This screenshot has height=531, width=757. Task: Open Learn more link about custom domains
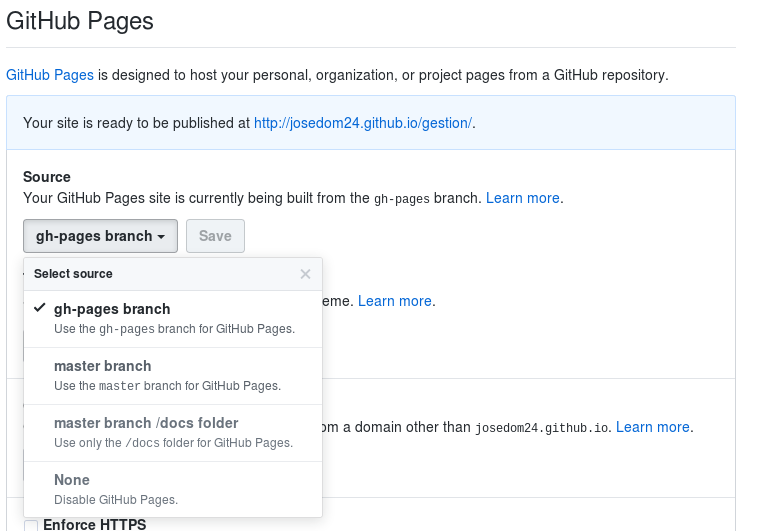(653, 427)
